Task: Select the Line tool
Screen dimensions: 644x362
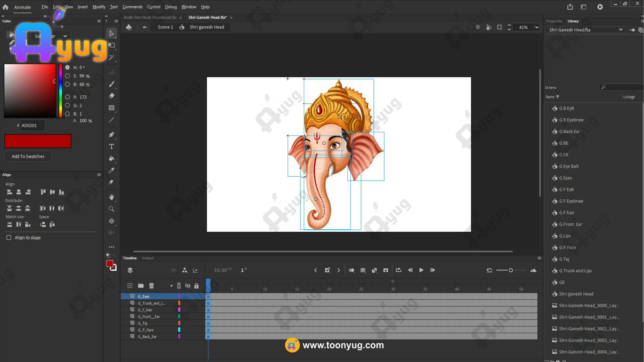Action: [112, 120]
